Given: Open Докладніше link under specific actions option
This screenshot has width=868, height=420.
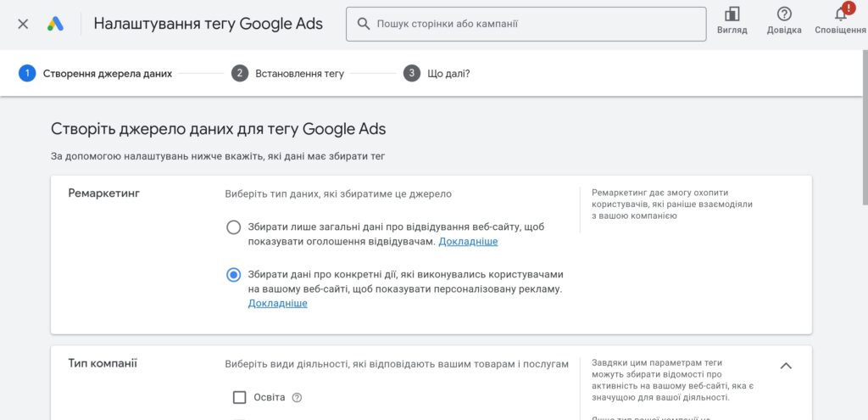Looking at the screenshot, I should point(277,304).
